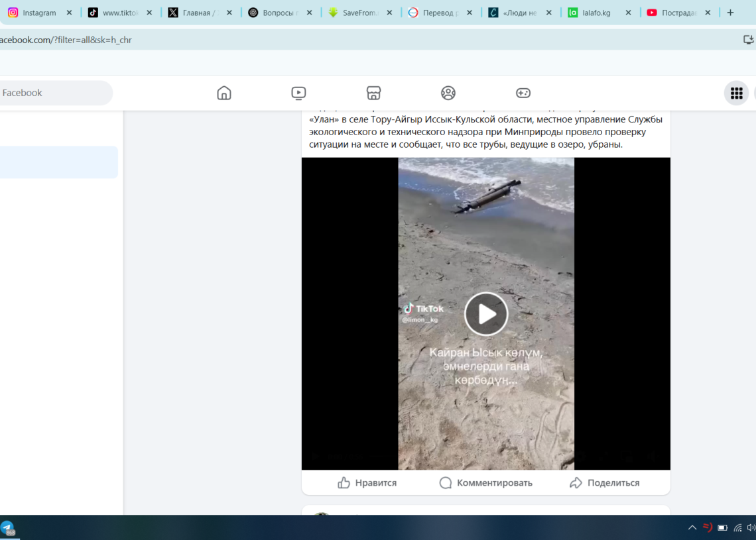Play the TikTok beach video
Image resolution: width=756 pixels, height=540 pixels.
point(486,314)
